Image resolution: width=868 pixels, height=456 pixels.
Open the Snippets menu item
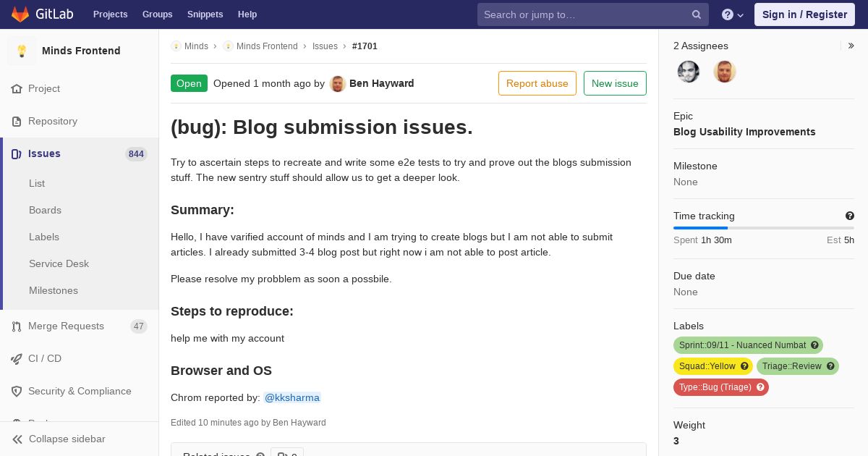pyautogui.click(x=205, y=14)
